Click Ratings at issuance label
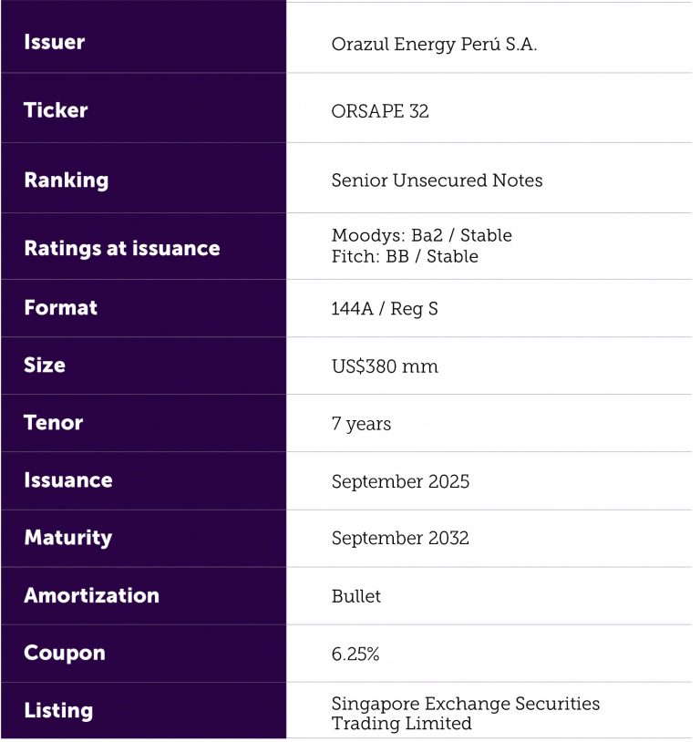 [x=121, y=248]
